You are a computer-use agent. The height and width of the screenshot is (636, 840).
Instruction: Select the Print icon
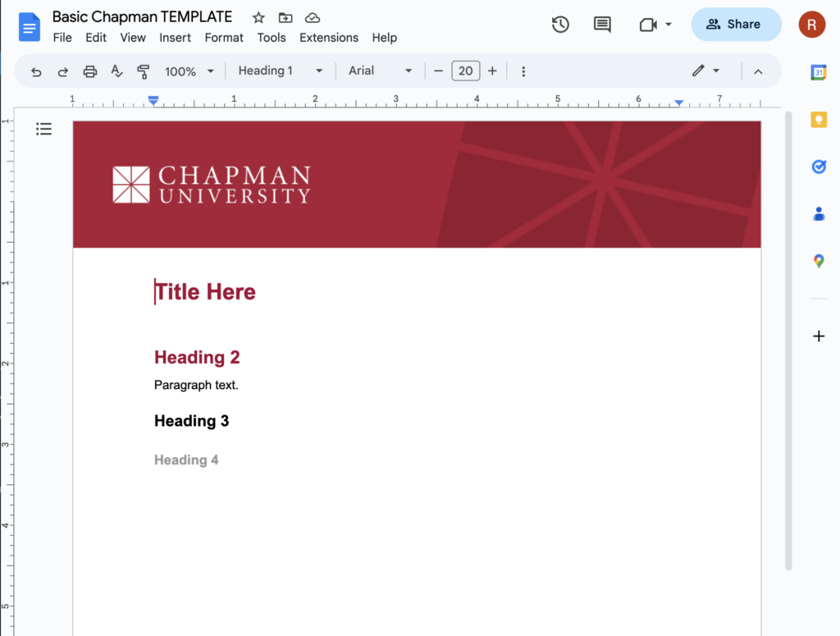[x=90, y=71]
